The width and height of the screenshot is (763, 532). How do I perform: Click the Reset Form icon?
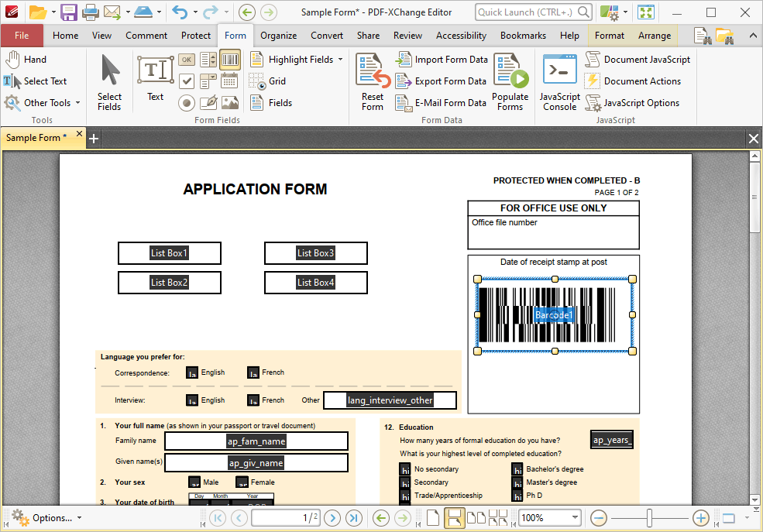tap(373, 81)
